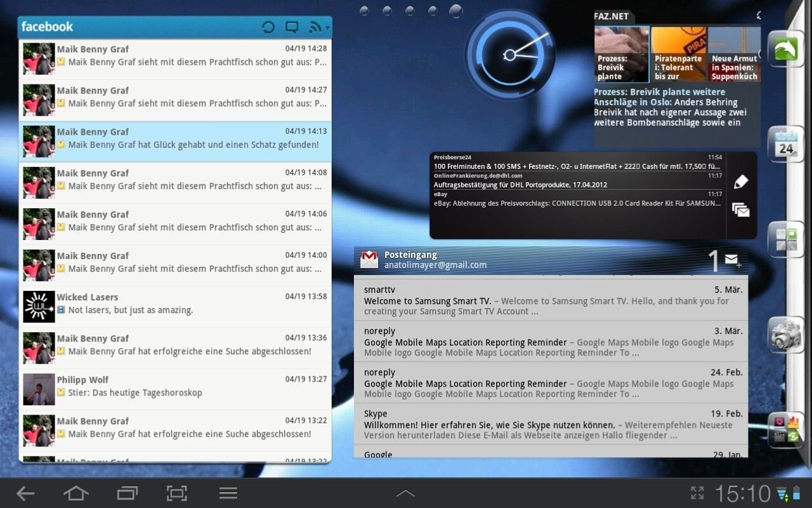
Task: Open Preisboerse24 email about 100 Freiminuten
Action: click(578, 161)
